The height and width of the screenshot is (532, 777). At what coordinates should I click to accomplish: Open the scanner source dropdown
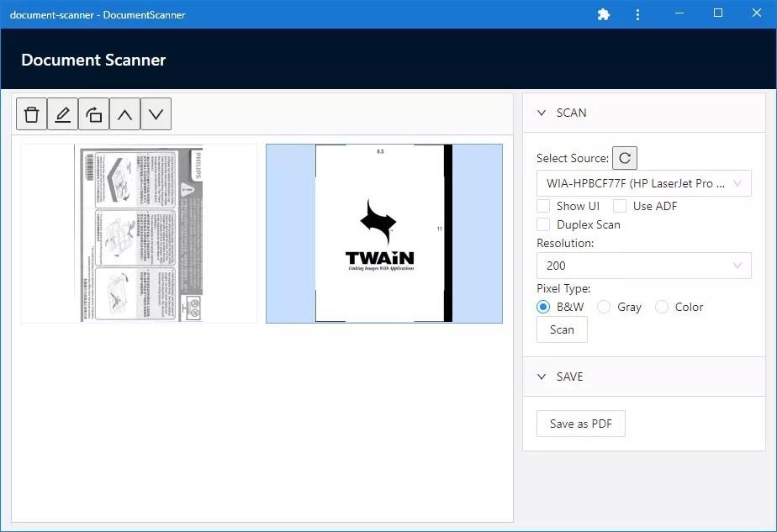643,183
